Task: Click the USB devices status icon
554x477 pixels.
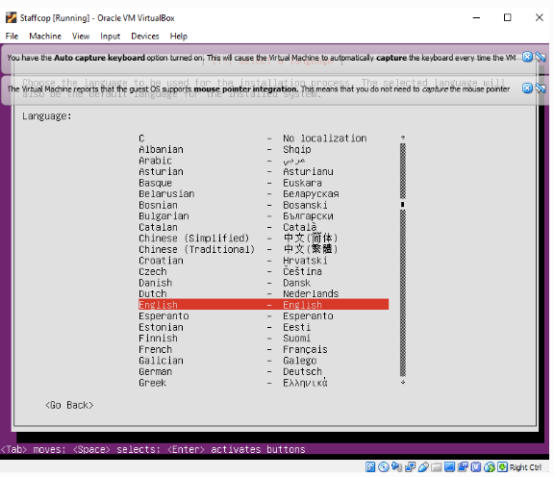Action: (423, 467)
